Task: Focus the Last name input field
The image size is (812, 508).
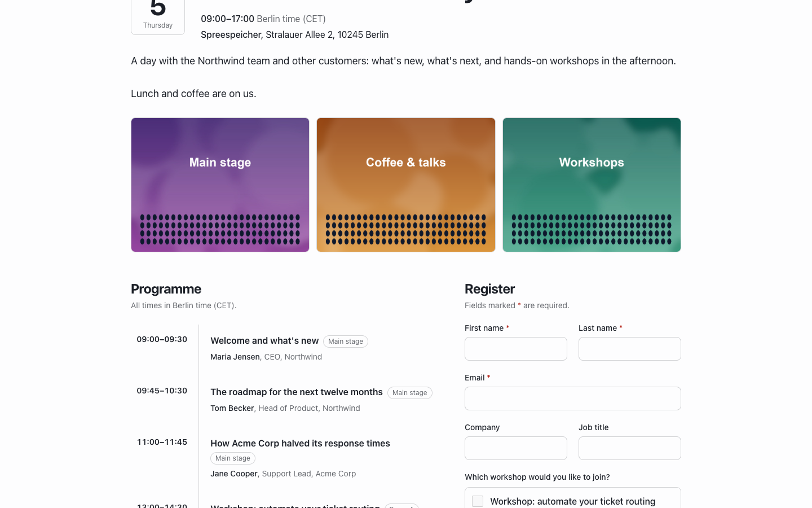Action: (630, 349)
